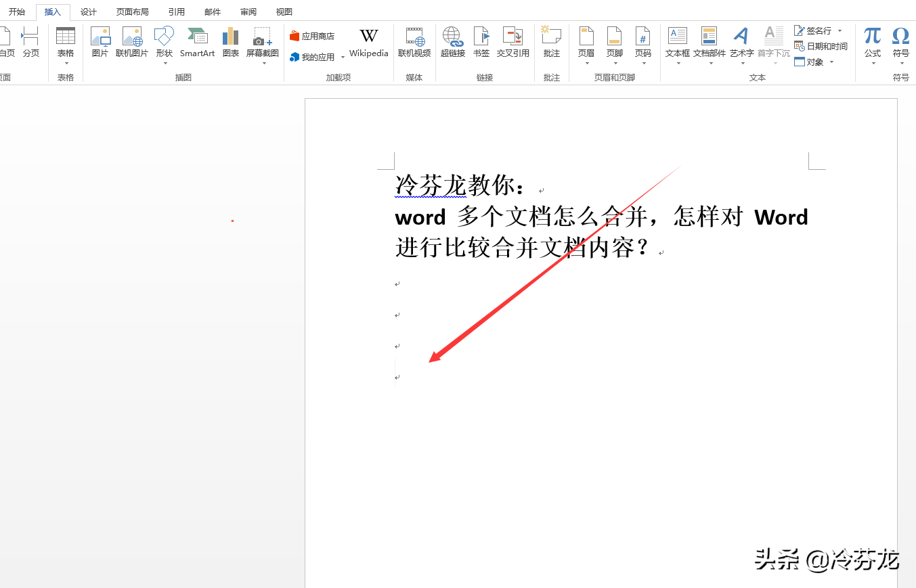
Task: Add a 批注 comment
Action: (x=552, y=43)
